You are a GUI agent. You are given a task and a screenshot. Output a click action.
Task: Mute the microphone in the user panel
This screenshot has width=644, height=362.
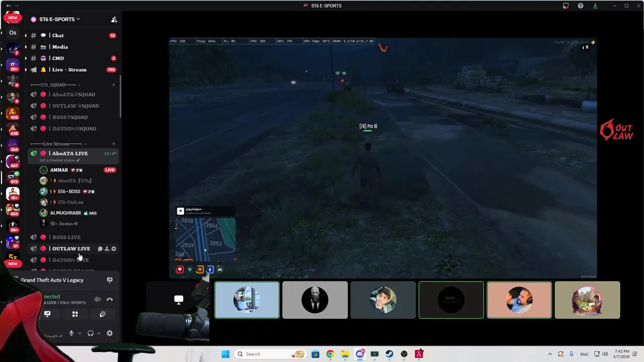[71, 333]
